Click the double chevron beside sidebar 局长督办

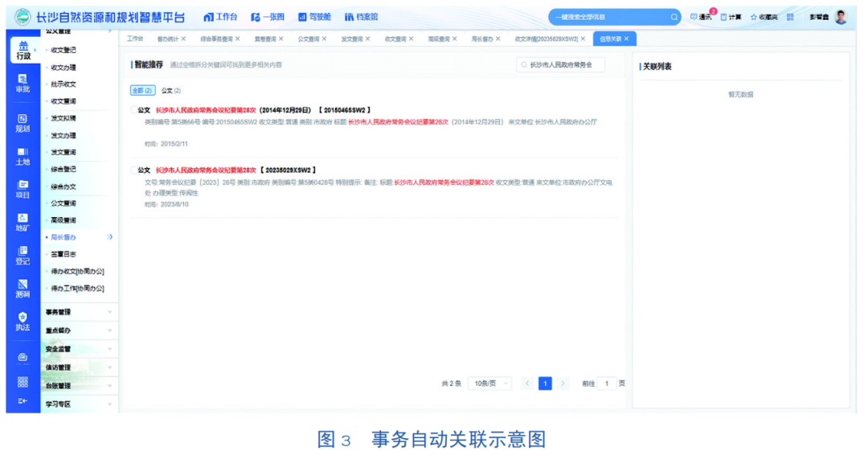click(x=110, y=237)
